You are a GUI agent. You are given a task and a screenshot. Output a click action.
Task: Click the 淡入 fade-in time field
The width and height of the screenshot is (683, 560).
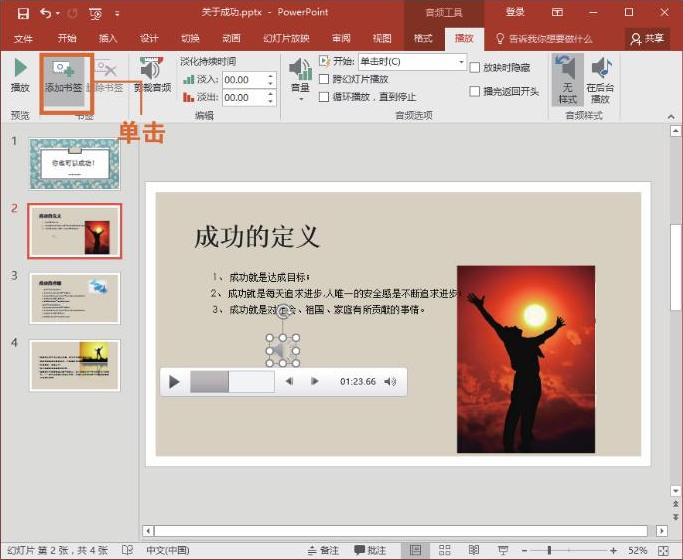(x=243, y=80)
